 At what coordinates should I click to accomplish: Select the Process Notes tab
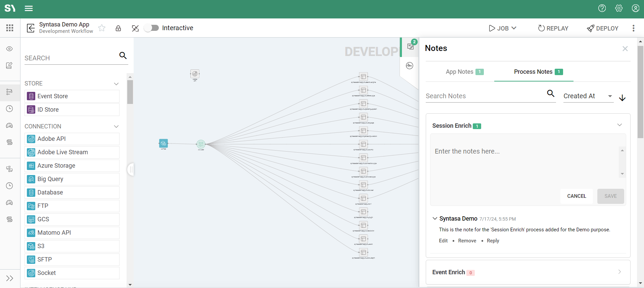click(534, 72)
